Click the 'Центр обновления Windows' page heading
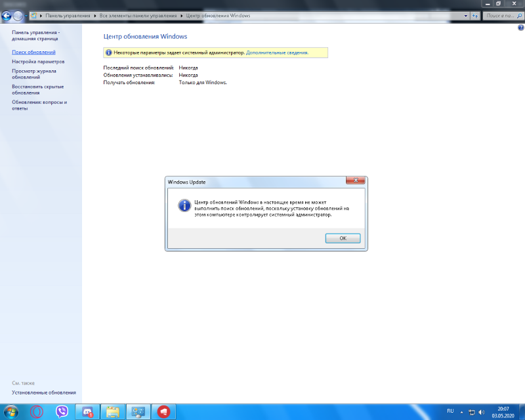 point(145,37)
